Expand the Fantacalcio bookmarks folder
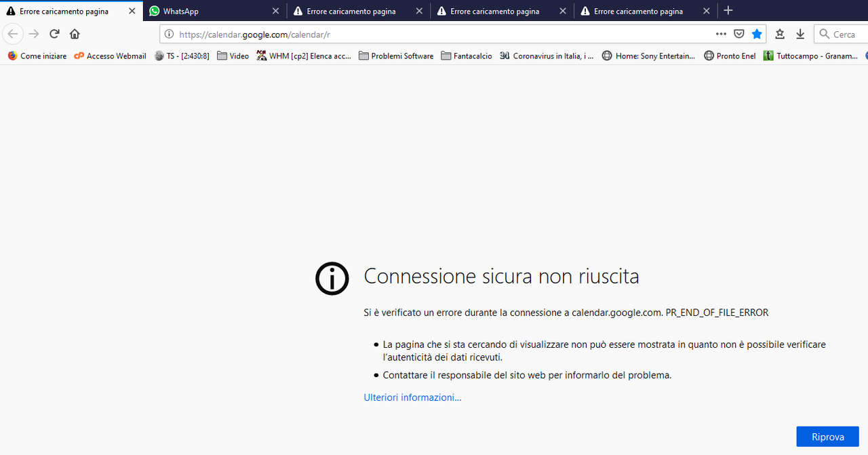Viewport: 868px width, 455px height. click(x=467, y=56)
